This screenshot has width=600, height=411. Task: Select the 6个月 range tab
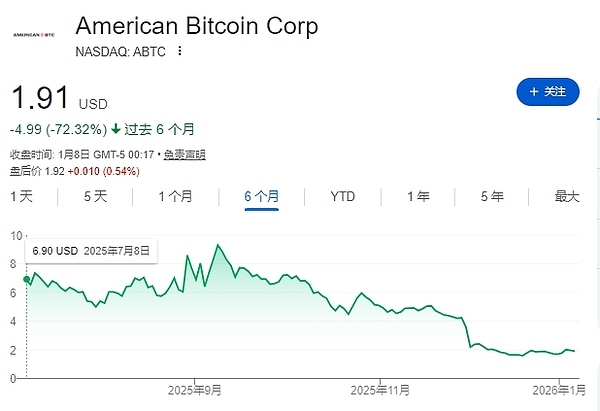point(262,196)
